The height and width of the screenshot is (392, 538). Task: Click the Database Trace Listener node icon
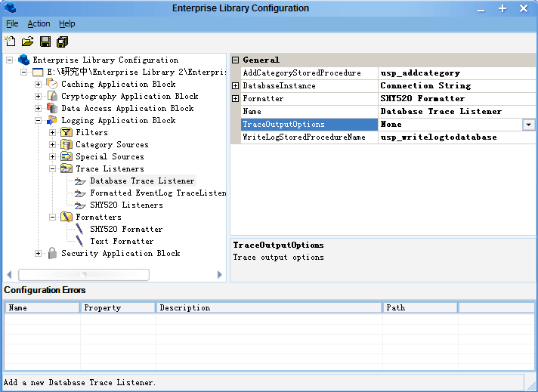point(80,181)
